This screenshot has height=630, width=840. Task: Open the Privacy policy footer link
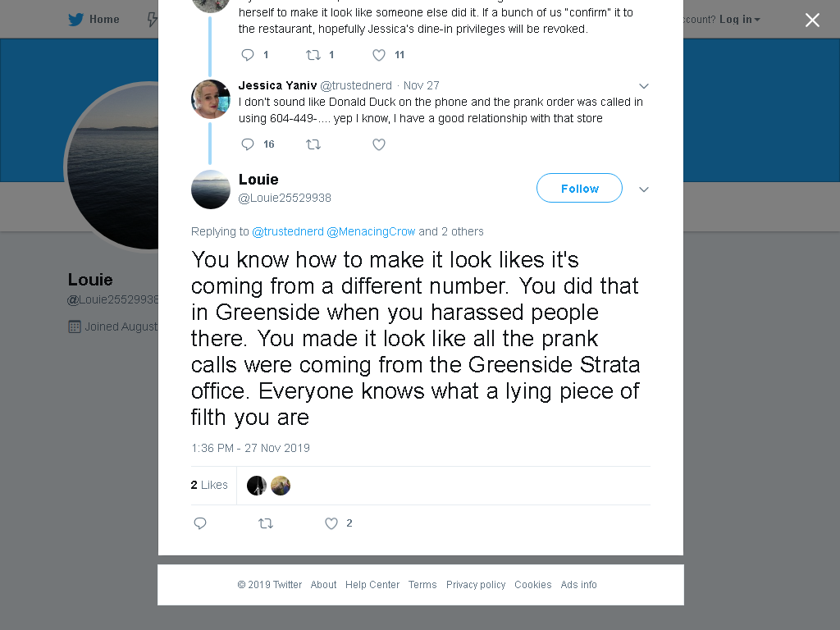[x=476, y=584]
